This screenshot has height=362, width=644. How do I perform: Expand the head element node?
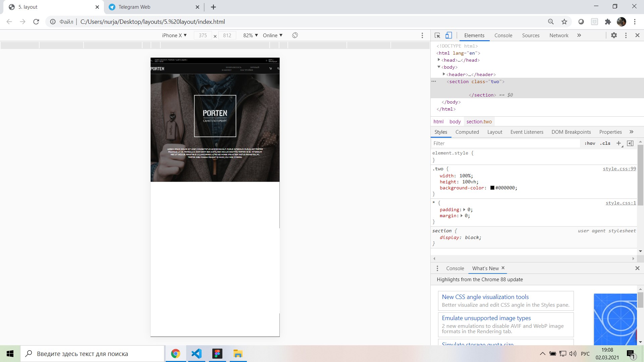point(439,60)
